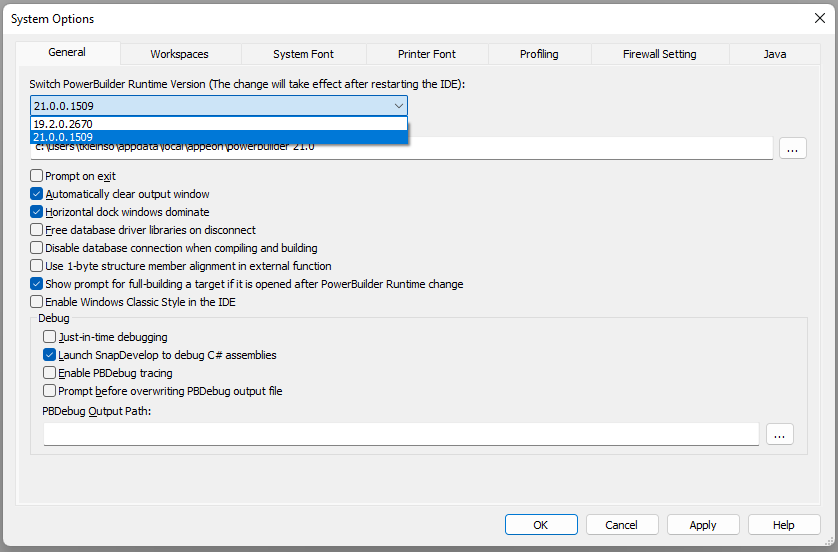Click the browse button for PBDebug Output Path
This screenshot has height=552, width=838.
tap(779, 434)
